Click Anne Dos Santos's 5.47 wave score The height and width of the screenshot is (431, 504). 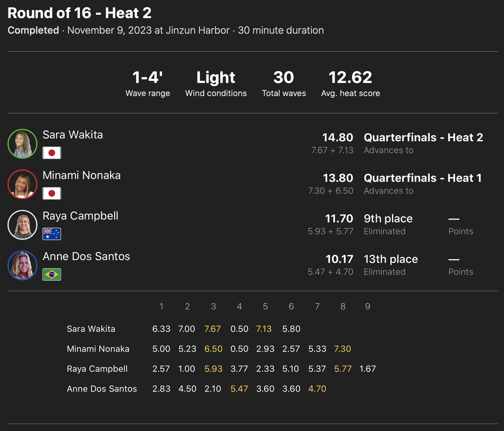(239, 389)
